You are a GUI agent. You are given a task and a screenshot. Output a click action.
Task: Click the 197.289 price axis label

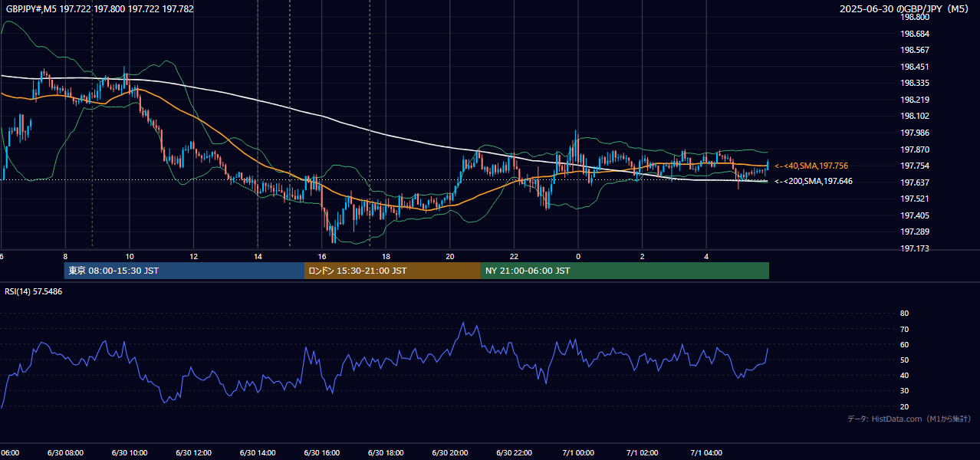tap(915, 232)
